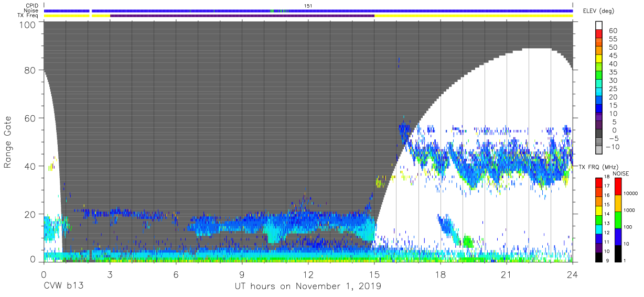The image size is (644, 297).
Task: Click the UT hours on November 1, 2019 label
Action: (308, 287)
